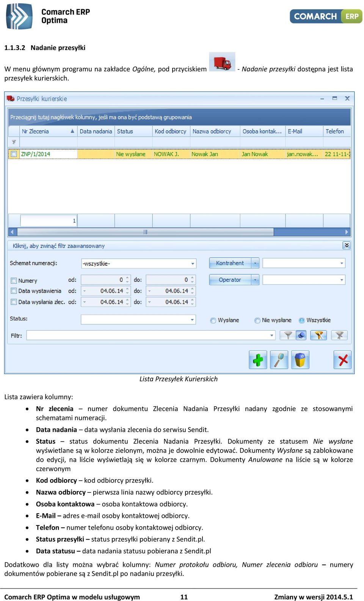
Task: Click the filter constructor icon beside the funnel
Action: point(301,335)
